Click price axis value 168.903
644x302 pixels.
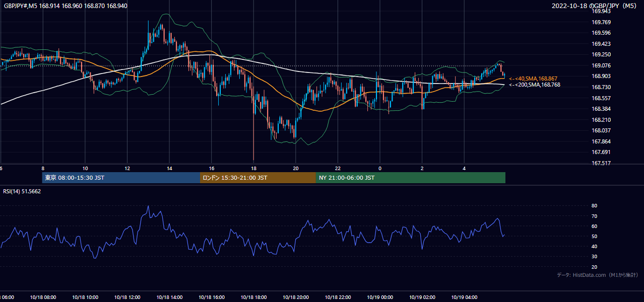coord(601,76)
